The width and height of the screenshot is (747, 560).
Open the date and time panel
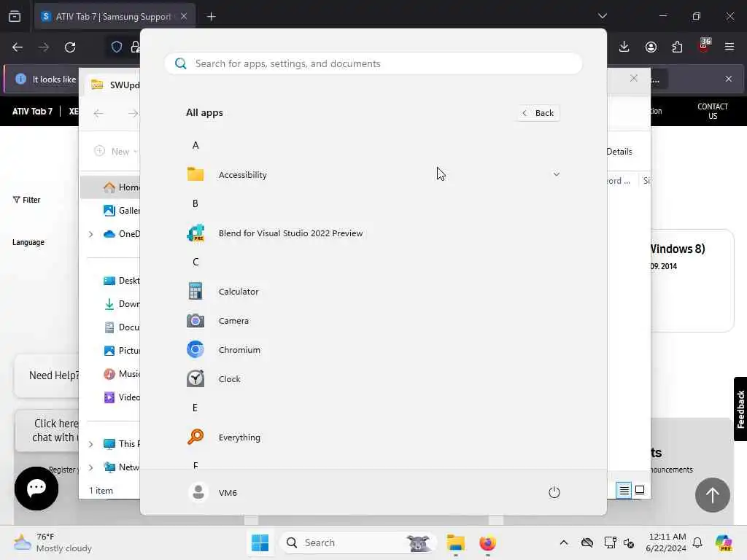667,542
